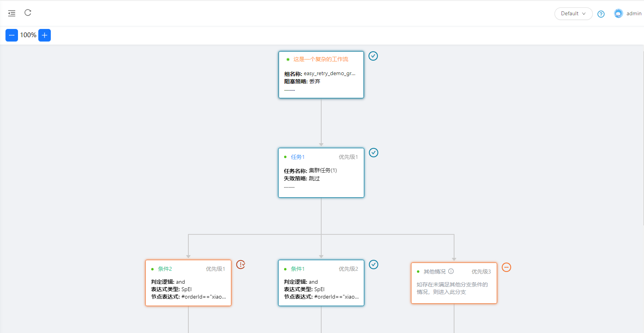This screenshot has width=644, height=333.
Task: Open the admin user menu
Action: click(x=633, y=14)
